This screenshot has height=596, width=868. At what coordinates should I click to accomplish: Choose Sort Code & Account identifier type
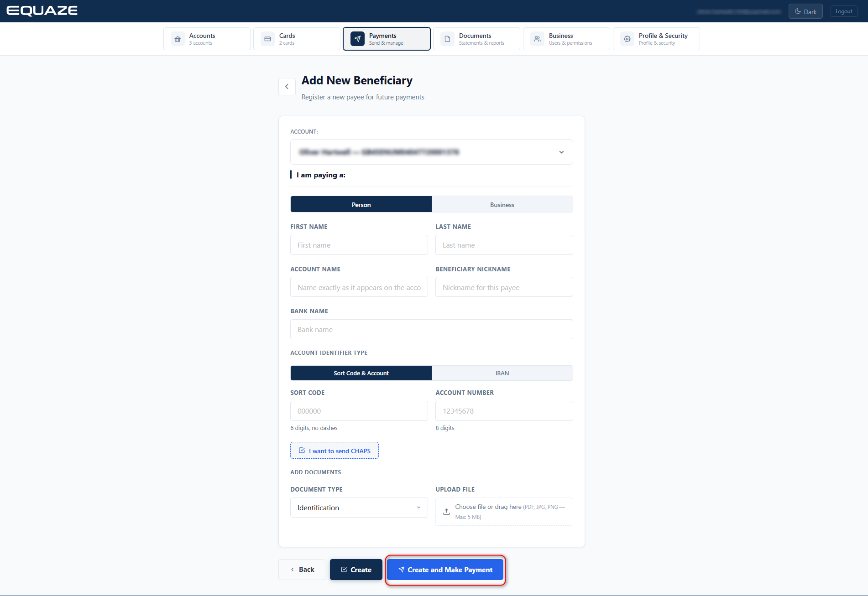tap(361, 373)
